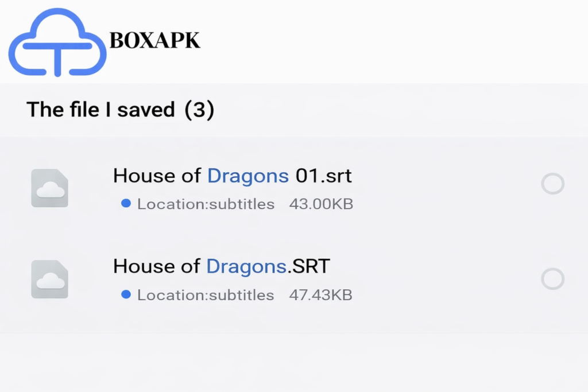Click the blue cloud BOXAPK logo

(57, 44)
